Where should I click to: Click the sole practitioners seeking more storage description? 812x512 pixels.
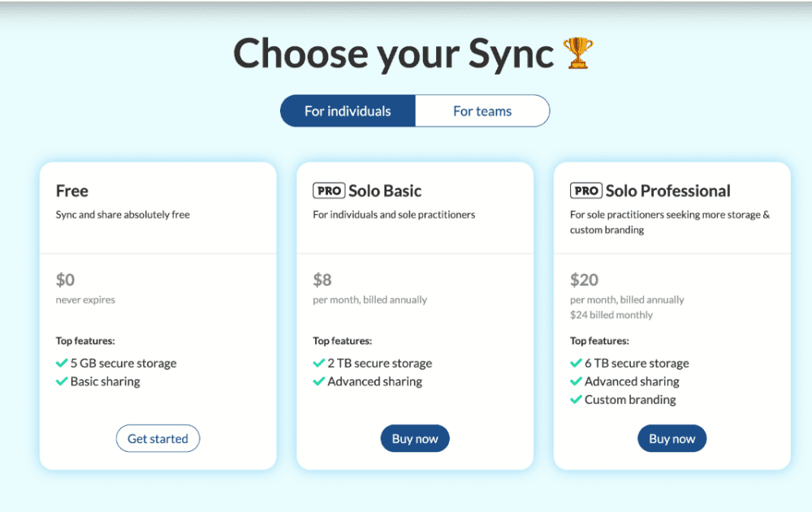pos(670,222)
